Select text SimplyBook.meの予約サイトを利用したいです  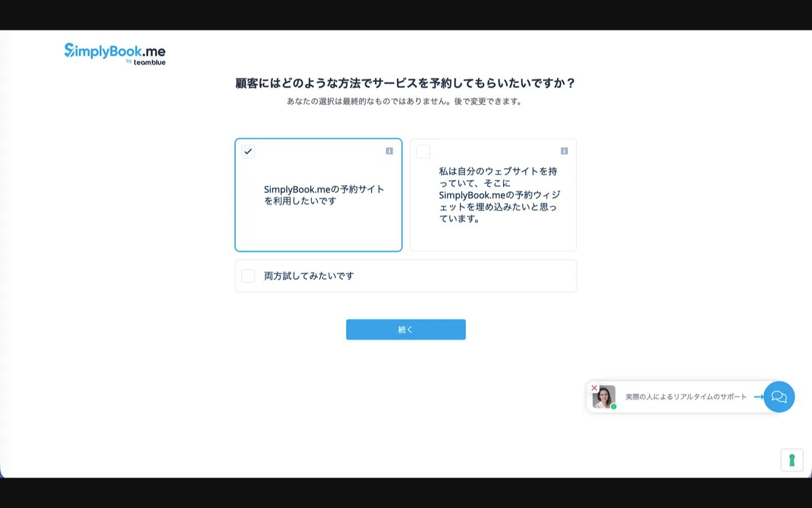[324, 195]
